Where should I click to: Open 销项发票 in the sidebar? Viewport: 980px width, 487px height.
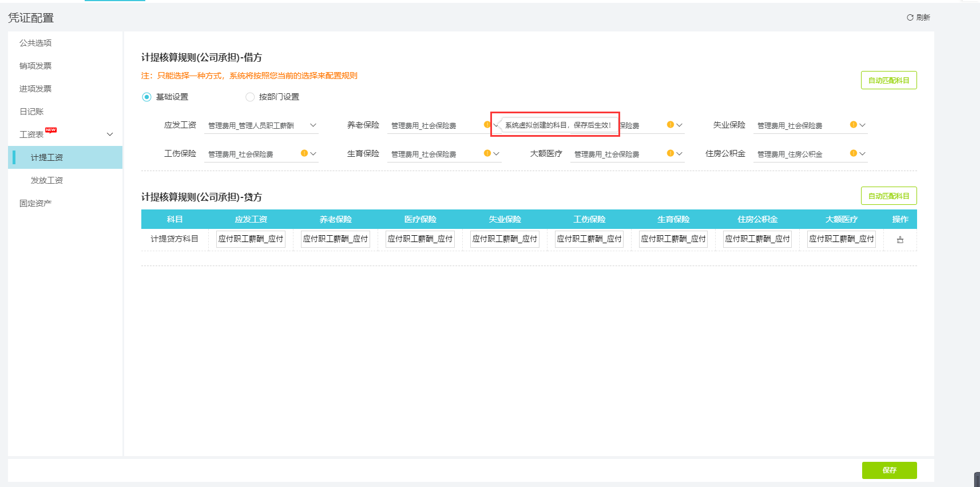point(35,66)
